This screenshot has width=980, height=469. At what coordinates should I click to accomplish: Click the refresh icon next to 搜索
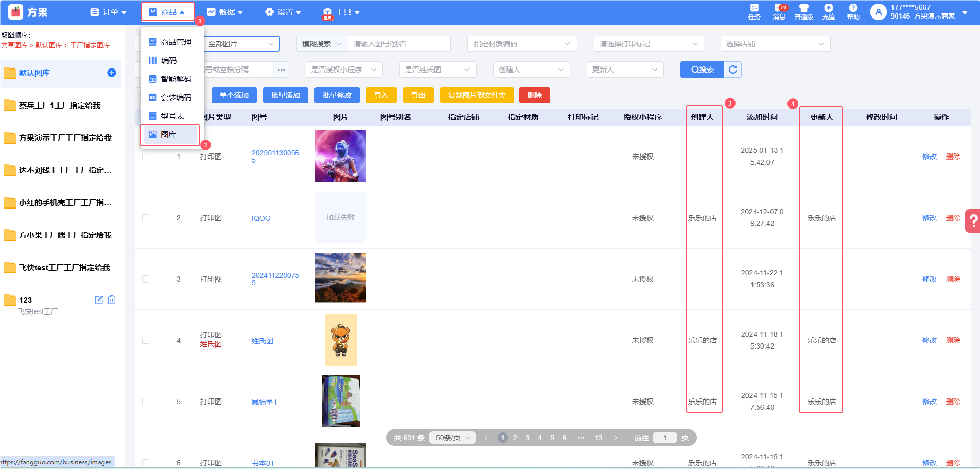pyautogui.click(x=732, y=70)
